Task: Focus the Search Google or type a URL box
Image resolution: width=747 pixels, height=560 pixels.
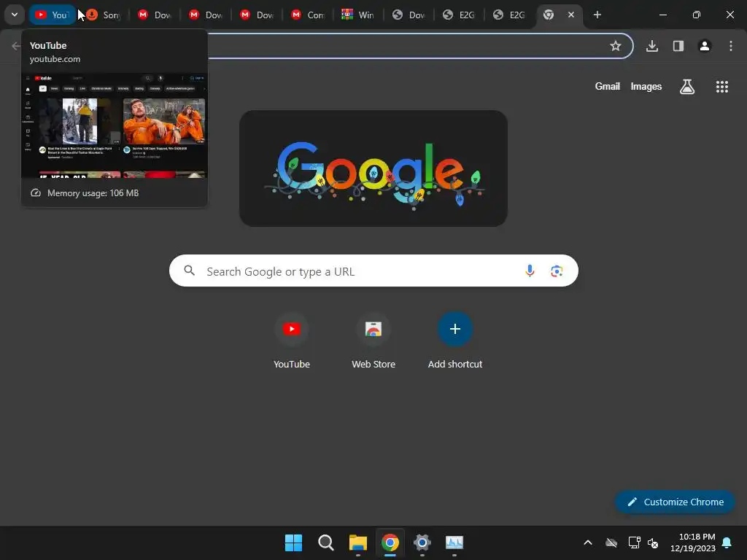Action: (373, 271)
